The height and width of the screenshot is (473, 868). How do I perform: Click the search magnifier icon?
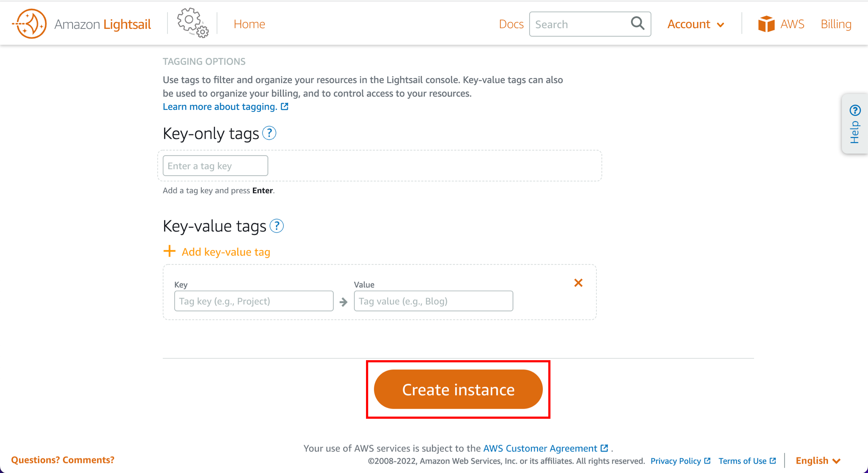tap(638, 24)
